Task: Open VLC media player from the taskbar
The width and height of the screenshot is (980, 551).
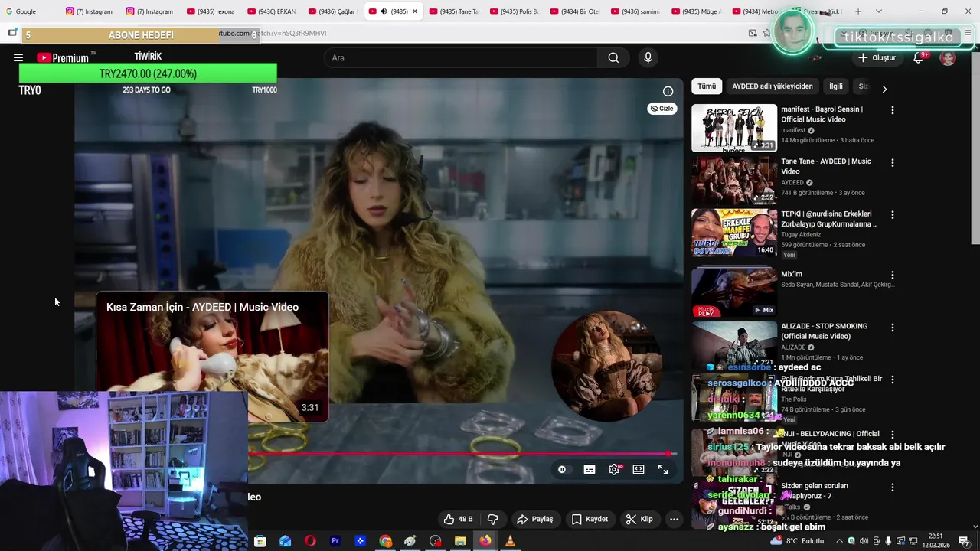Action: point(510,541)
